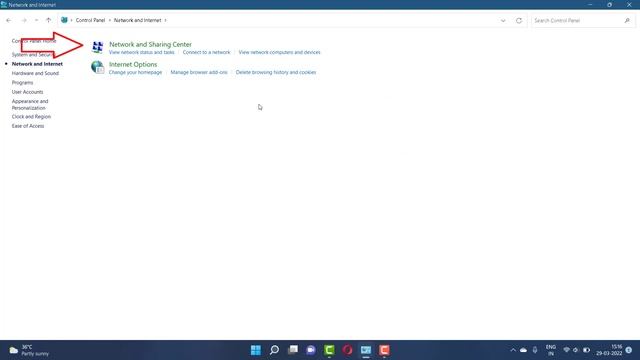This screenshot has width=640, height=360.
Task: Select Hardware and Sound in the sidebar
Action: pyautogui.click(x=35, y=73)
